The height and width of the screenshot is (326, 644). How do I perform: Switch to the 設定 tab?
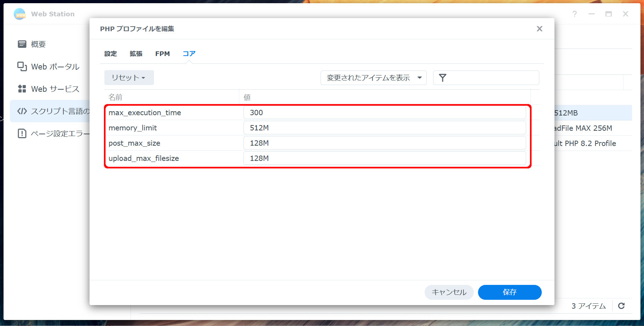point(110,54)
